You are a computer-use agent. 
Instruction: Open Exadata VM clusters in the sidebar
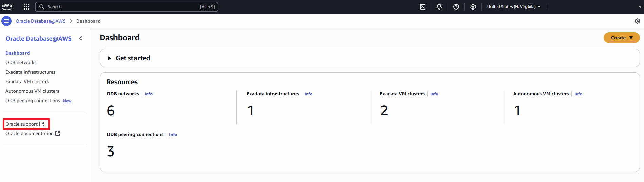click(x=27, y=81)
